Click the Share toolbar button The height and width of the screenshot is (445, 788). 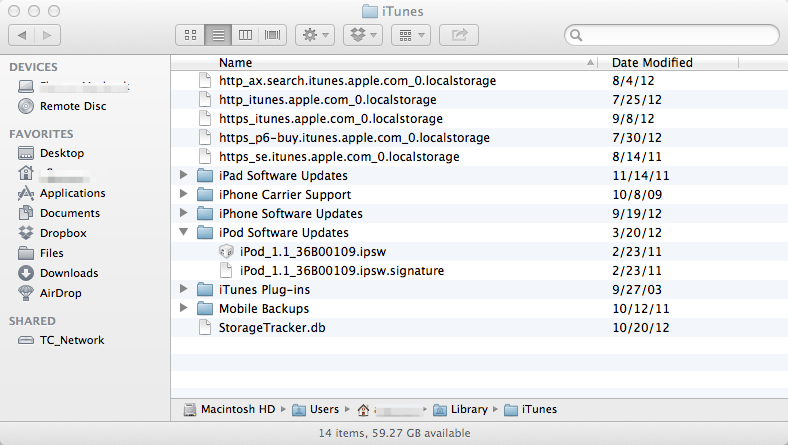[459, 35]
